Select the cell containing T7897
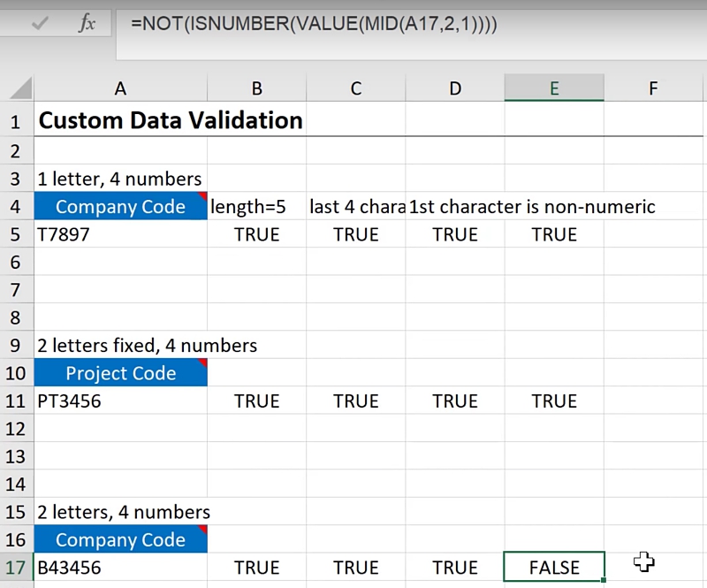Screen dimensions: 707x588 click(120, 234)
